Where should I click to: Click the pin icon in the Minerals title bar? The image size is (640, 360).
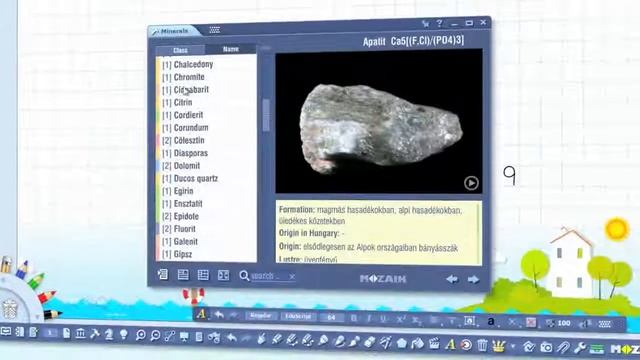426,24
